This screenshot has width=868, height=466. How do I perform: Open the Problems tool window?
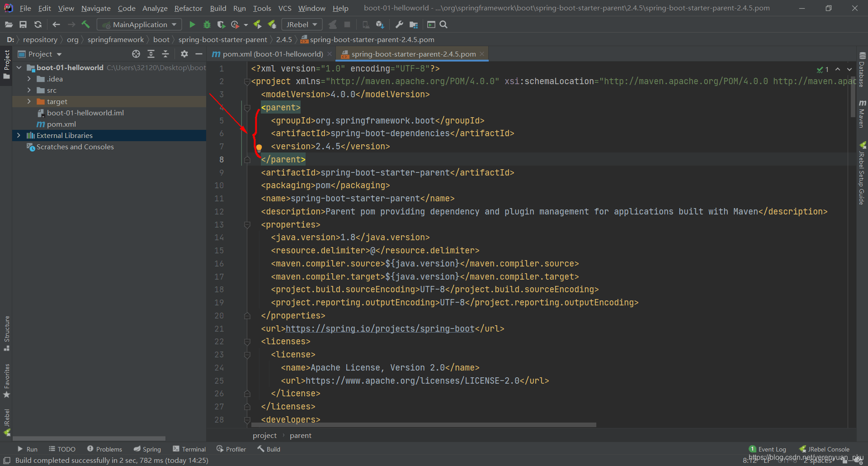[104, 449]
